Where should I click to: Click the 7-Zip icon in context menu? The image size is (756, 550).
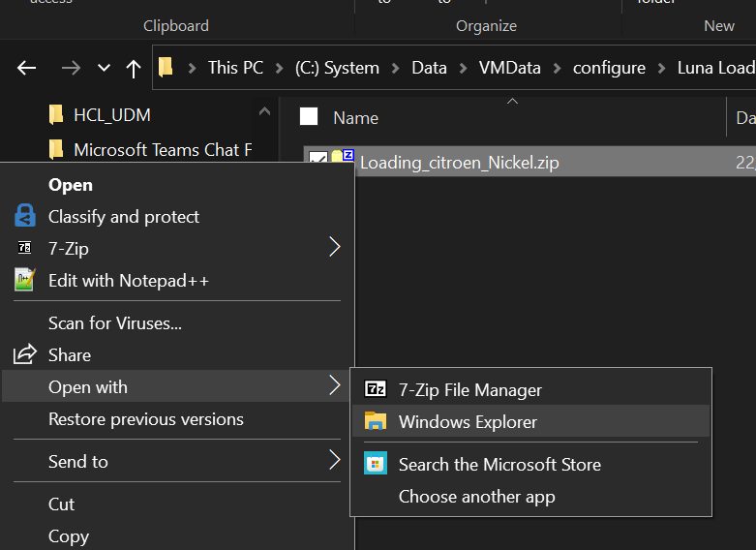pyautogui.click(x=24, y=248)
